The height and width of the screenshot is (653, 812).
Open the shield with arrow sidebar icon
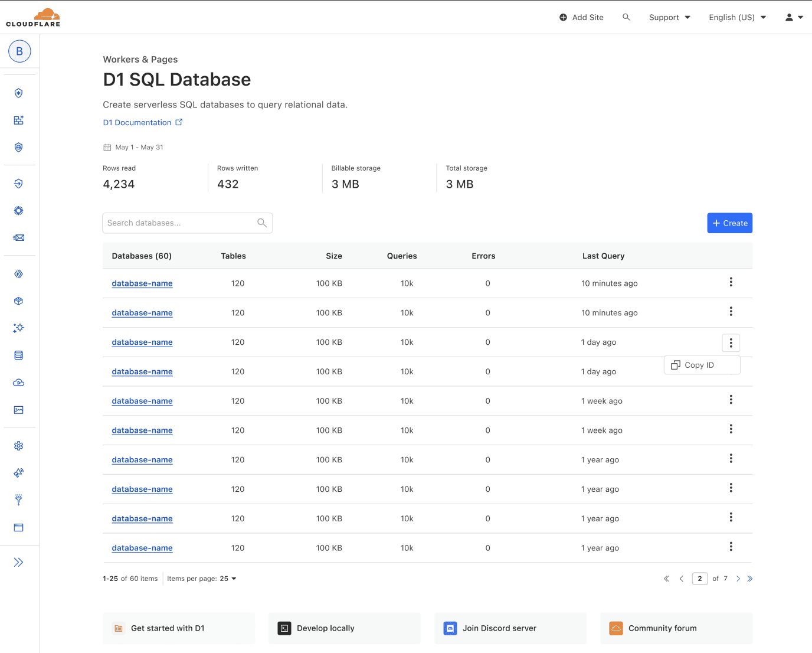coord(19,184)
